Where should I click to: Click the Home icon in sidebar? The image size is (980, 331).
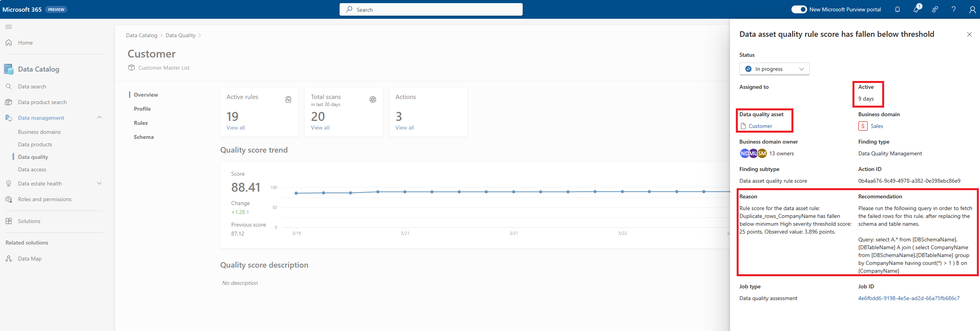coord(9,43)
